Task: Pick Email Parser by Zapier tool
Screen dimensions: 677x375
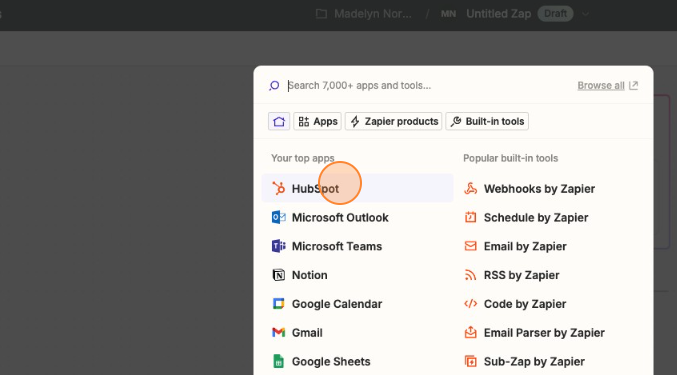Action: coord(549,332)
